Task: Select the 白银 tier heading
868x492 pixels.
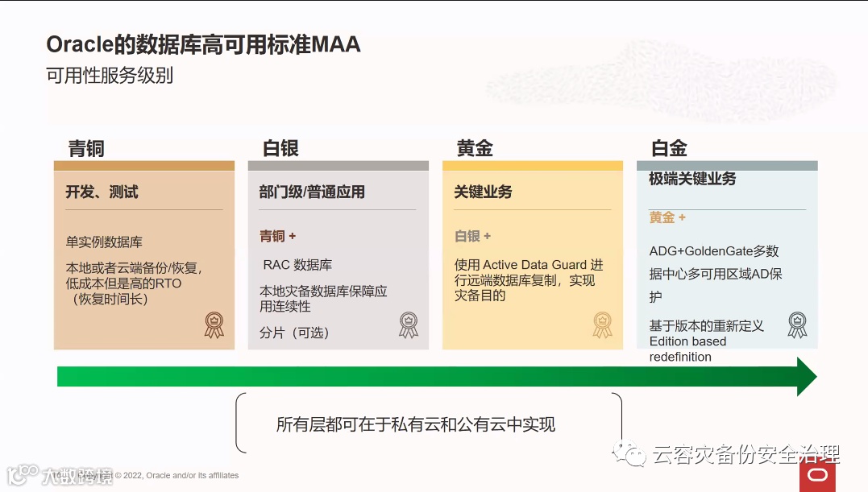Action: pyautogui.click(x=280, y=148)
